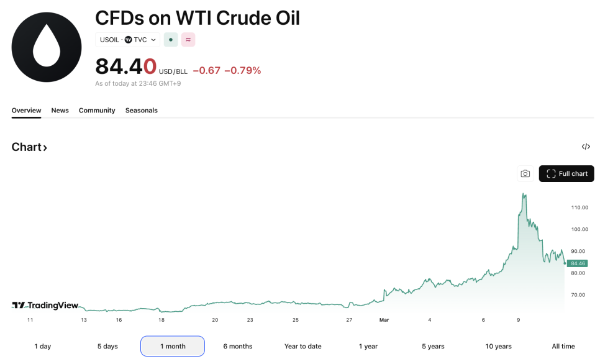Click the TradingView logo on chart
This screenshot has height=364, width=600.
tap(45, 305)
